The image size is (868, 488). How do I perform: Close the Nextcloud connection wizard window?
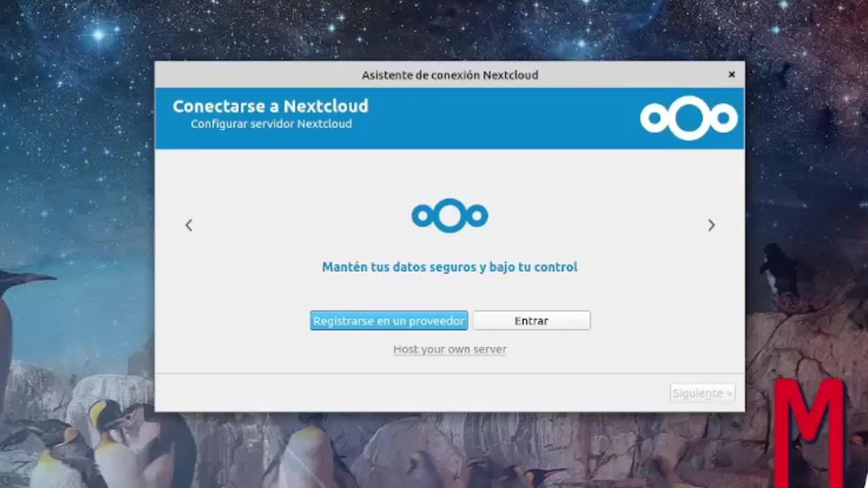pyautogui.click(x=732, y=75)
